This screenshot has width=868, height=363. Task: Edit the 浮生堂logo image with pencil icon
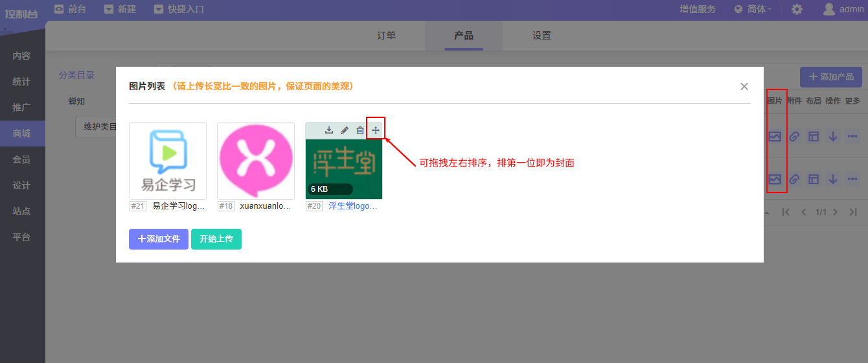(345, 130)
